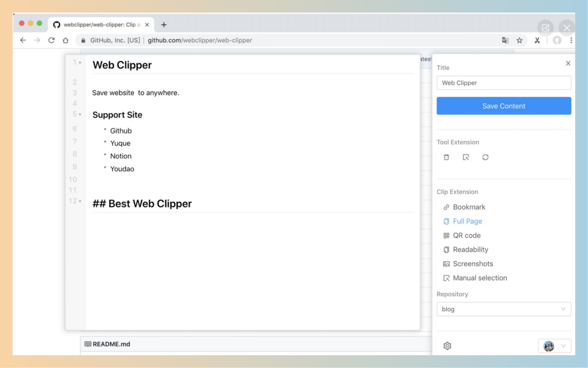
Task: Click the Title input field
Action: click(x=504, y=83)
